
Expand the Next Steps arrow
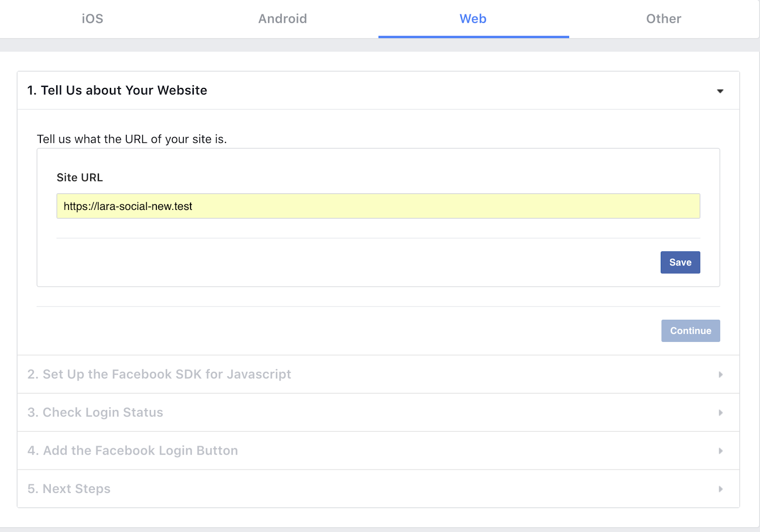click(x=721, y=489)
